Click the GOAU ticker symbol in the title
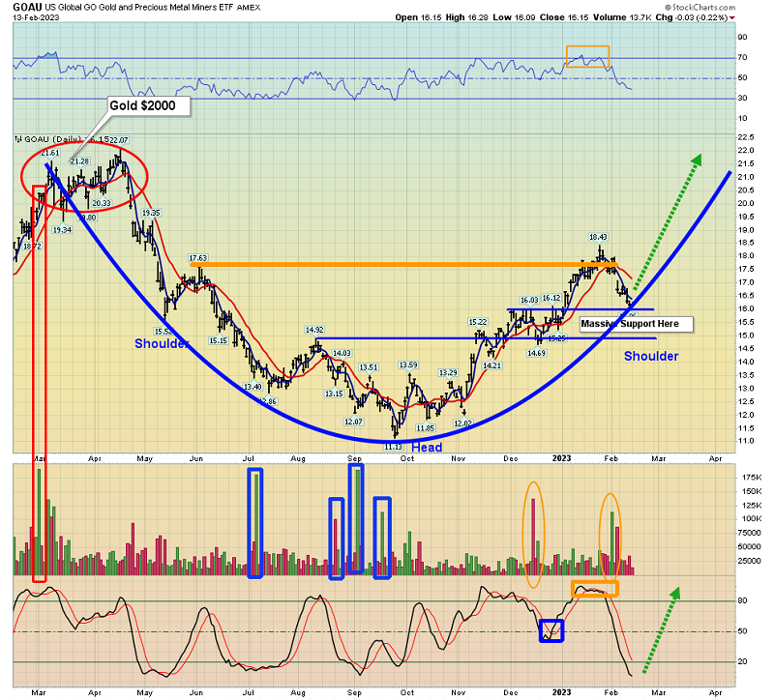 [28, 7]
